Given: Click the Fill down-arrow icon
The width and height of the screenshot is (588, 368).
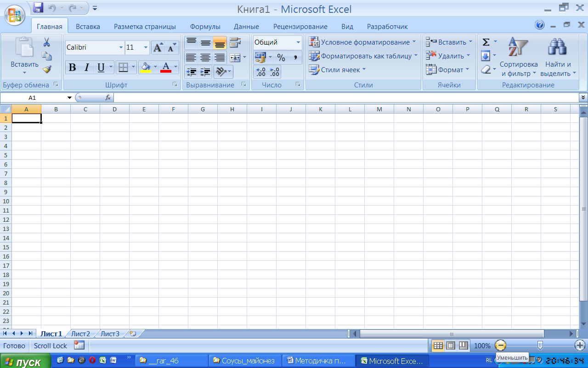Looking at the screenshot, I should [x=486, y=56].
